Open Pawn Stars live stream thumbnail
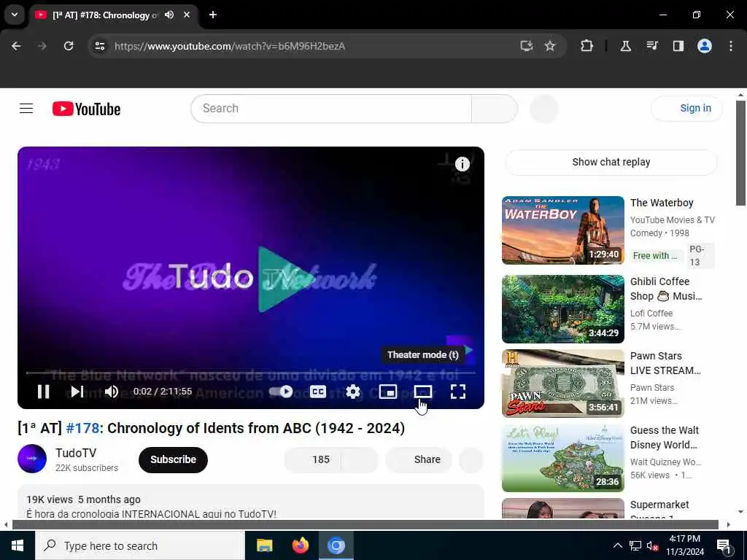747x560 pixels. pyautogui.click(x=562, y=384)
